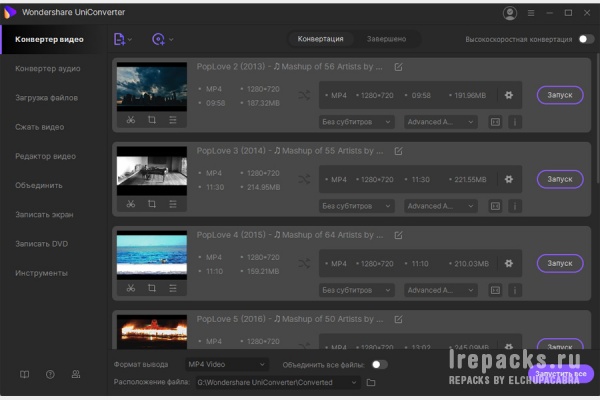Open the feedback person icon in sidebar
Image resolution: width=600 pixels, height=400 pixels.
pyautogui.click(x=76, y=374)
